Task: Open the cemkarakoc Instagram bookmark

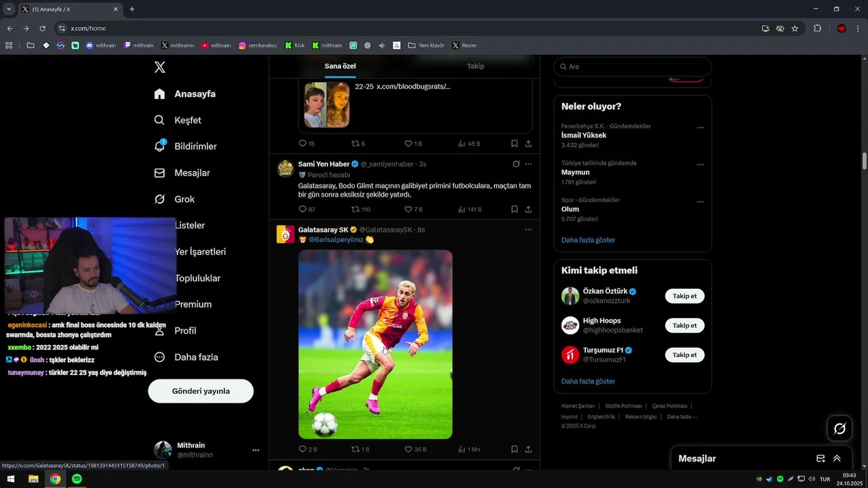Action: tap(259, 45)
